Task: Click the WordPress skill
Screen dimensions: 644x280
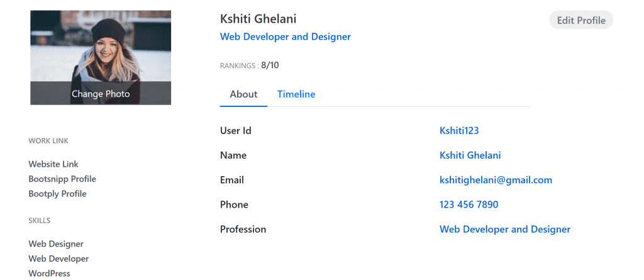Action: [x=49, y=274]
